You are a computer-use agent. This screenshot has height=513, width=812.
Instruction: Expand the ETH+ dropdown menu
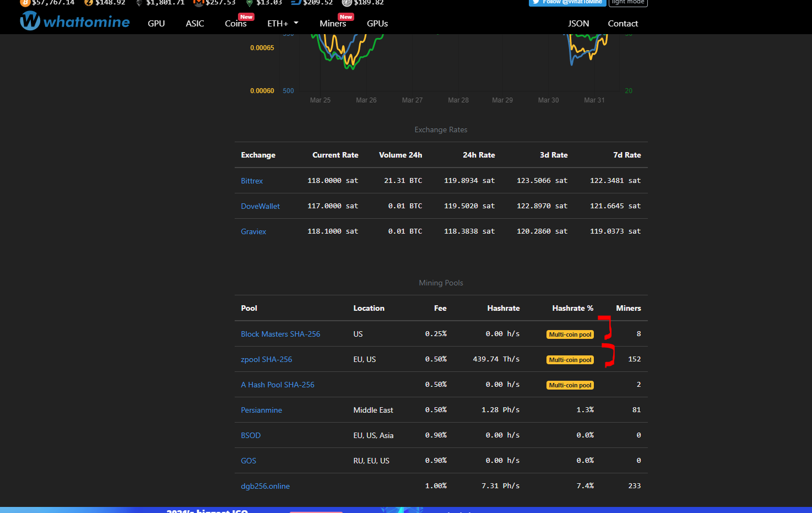click(283, 24)
